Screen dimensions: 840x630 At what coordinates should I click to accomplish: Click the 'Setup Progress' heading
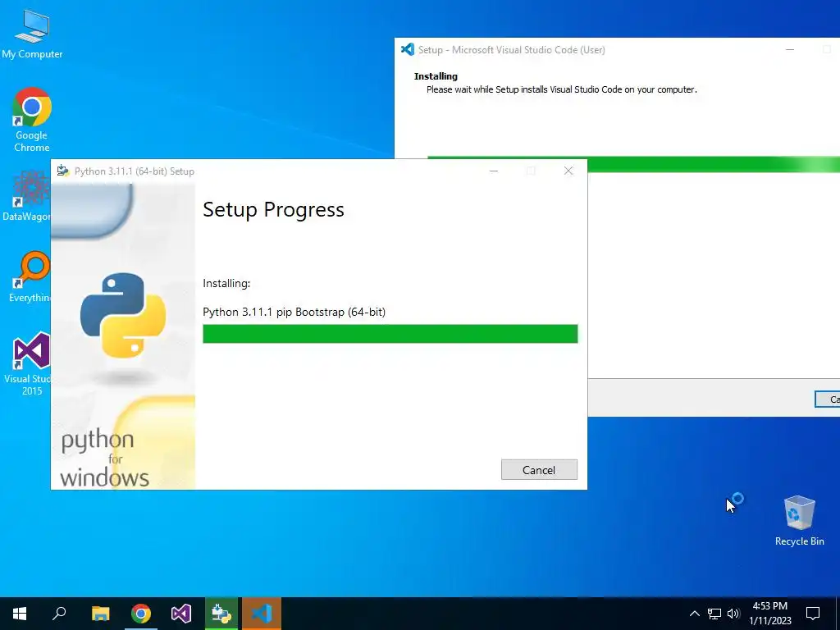point(273,209)
